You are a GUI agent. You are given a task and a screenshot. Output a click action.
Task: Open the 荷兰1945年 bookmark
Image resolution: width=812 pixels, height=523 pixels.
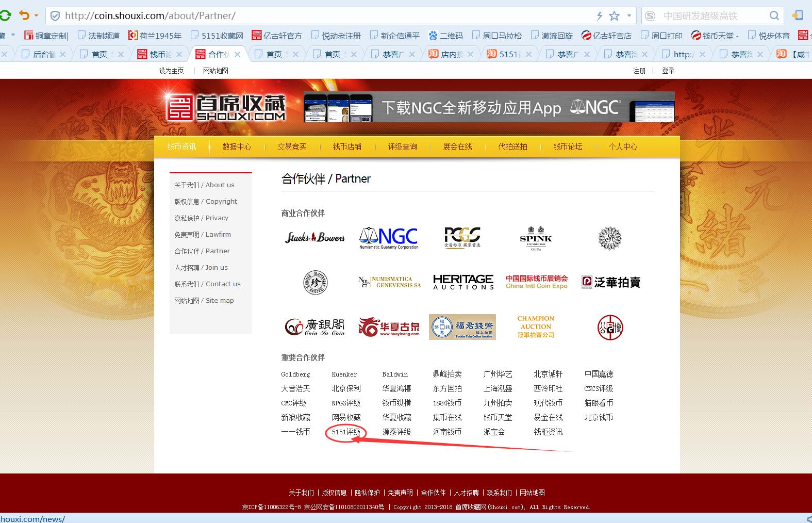coord(155,36)
